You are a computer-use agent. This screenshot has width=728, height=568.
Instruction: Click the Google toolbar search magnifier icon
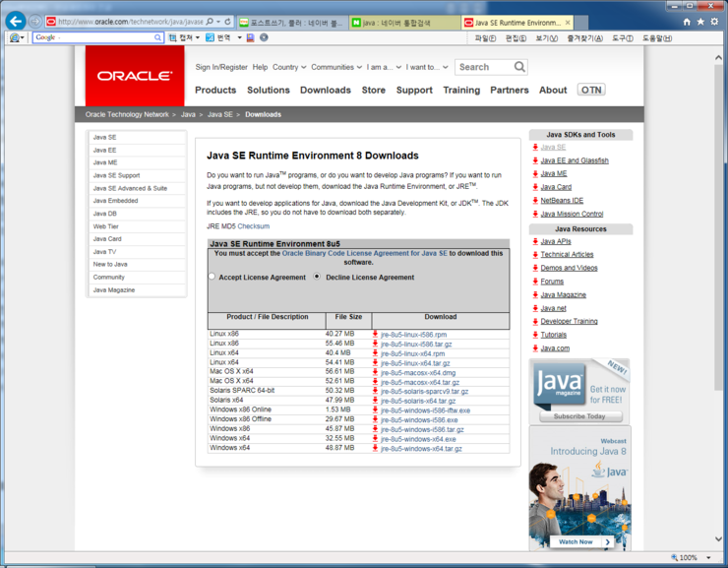click(157, 37)
